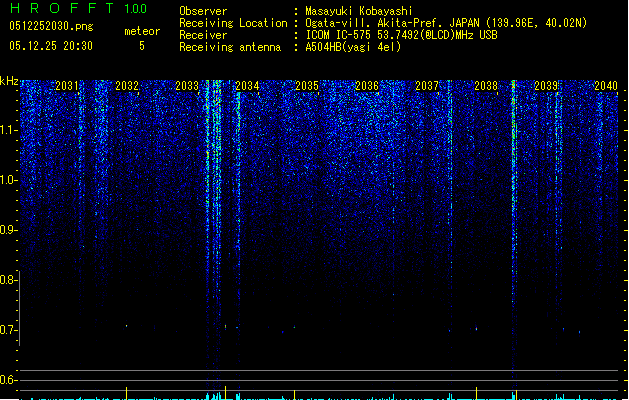Screen dimensions: 629x400
Task: Click the date stamp 05.12.25 20:30
Action: 51,46
